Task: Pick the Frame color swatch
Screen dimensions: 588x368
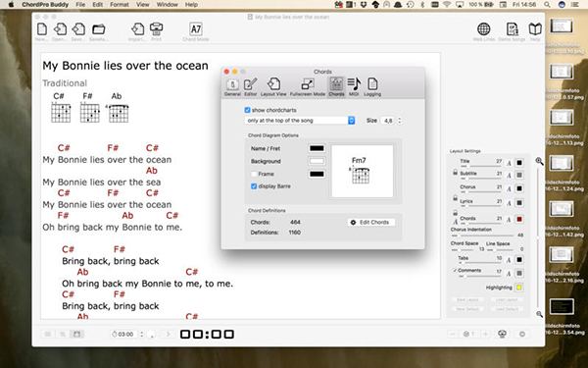Action: [x=317, y=174]
